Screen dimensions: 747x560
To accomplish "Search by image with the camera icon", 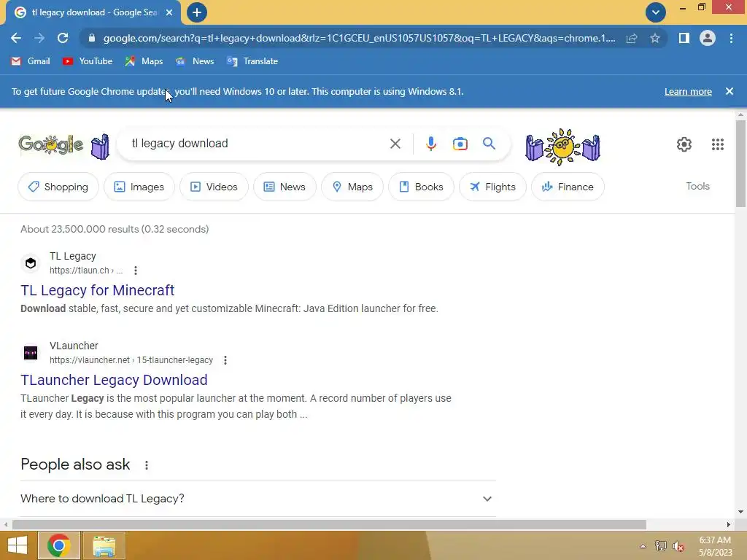I will point(460,144).
